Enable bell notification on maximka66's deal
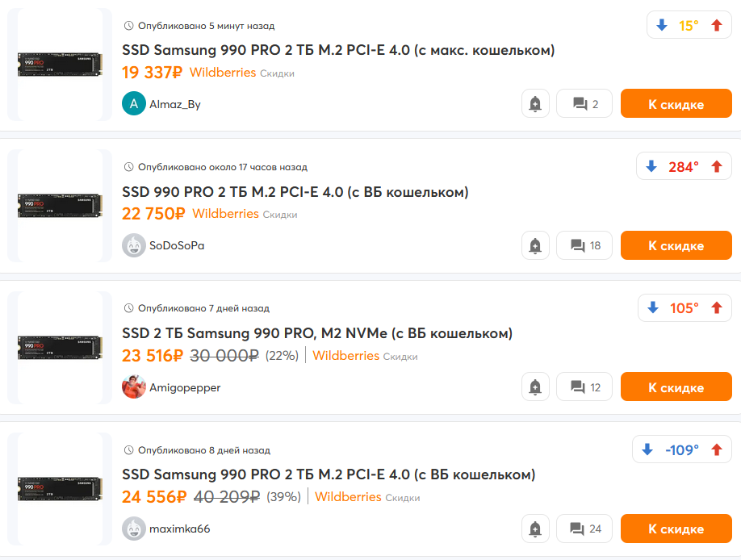This screenshot has height=560, width=741. [535, 529]
